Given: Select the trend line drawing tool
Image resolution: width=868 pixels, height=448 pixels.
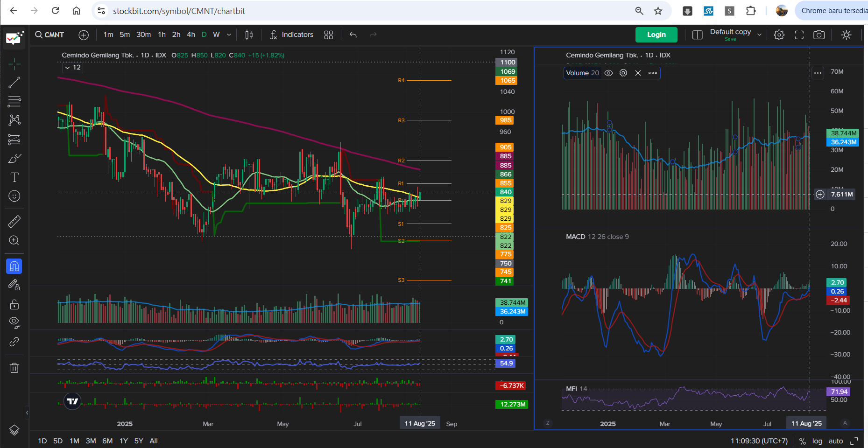Looking at the screenshot, I should point(14,83).
